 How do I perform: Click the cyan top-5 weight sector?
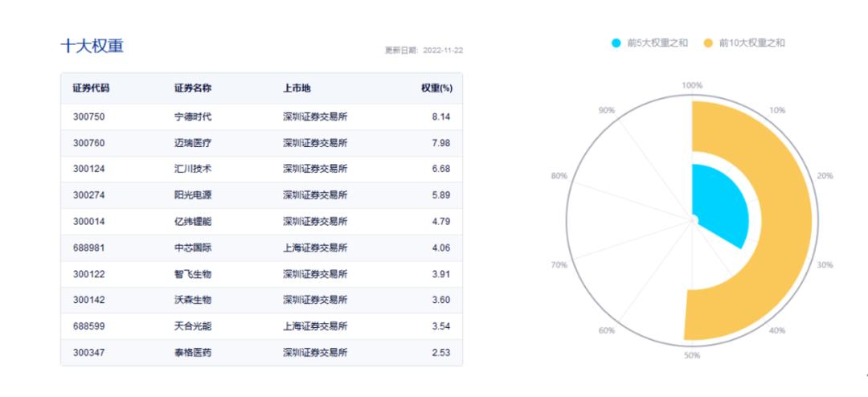point(723,205)
